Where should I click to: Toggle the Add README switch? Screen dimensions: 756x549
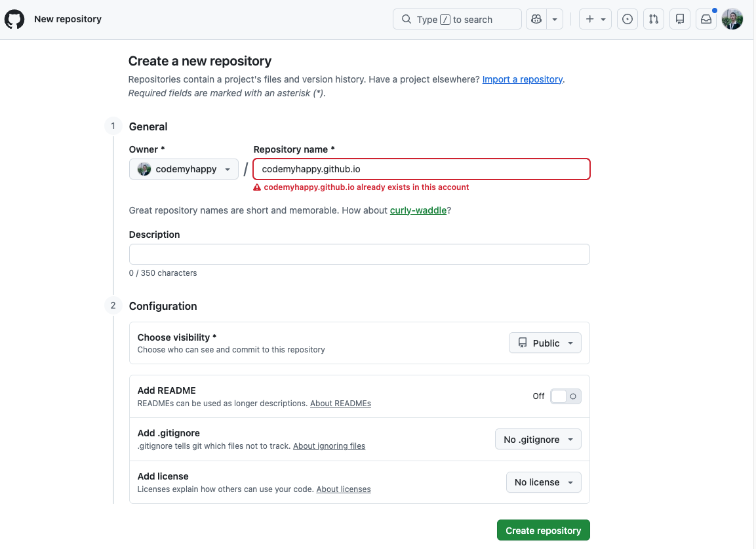[566, 396]
